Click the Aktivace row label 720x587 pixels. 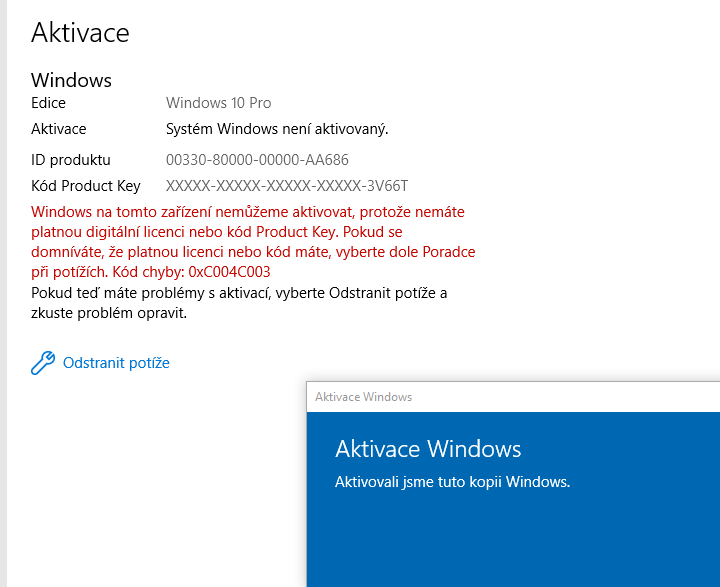(59, 129)
